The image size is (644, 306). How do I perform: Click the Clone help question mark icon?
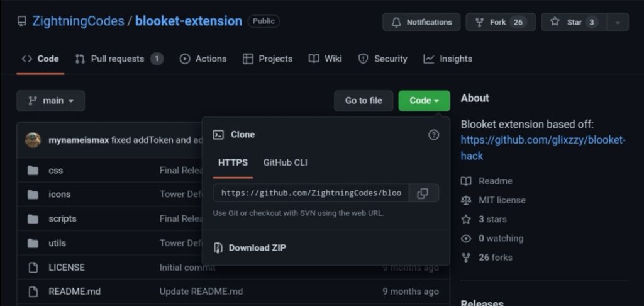coord(433,135)
